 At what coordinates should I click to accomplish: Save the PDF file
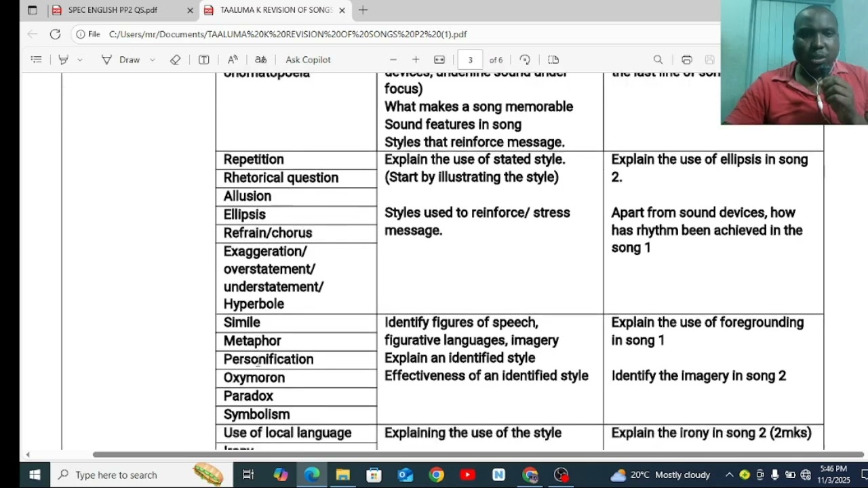point(710,60)
